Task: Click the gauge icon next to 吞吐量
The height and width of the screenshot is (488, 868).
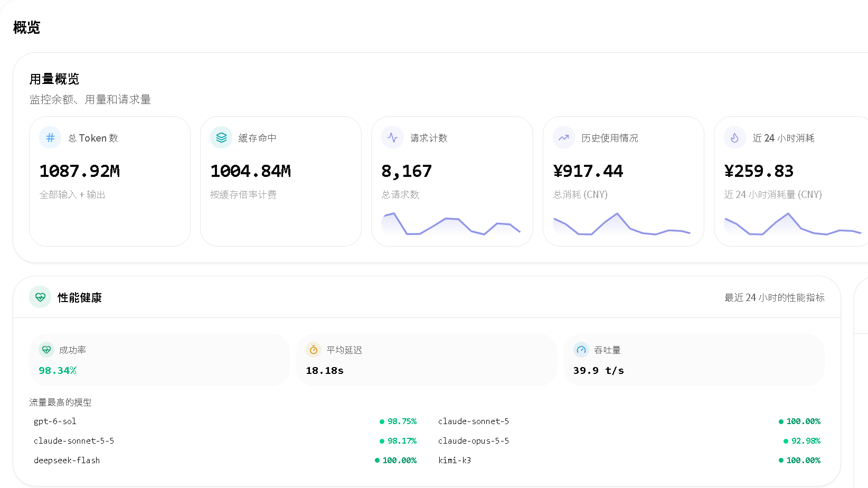Action: click(581, 350)
